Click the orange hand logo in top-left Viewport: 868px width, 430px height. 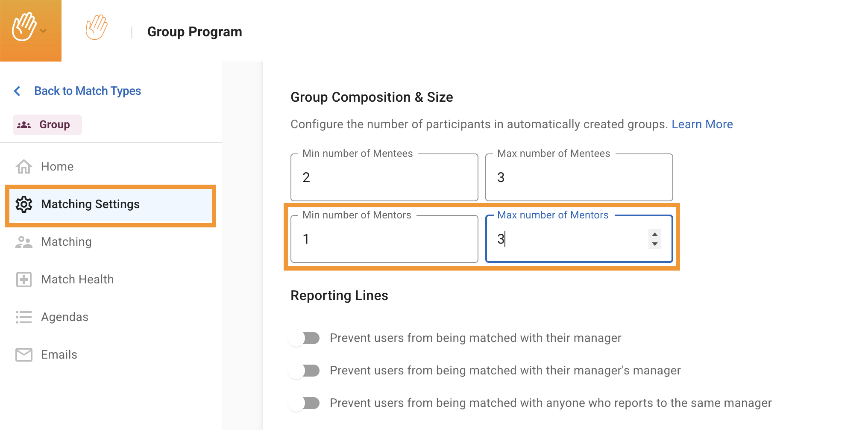[x=24, y=27]
